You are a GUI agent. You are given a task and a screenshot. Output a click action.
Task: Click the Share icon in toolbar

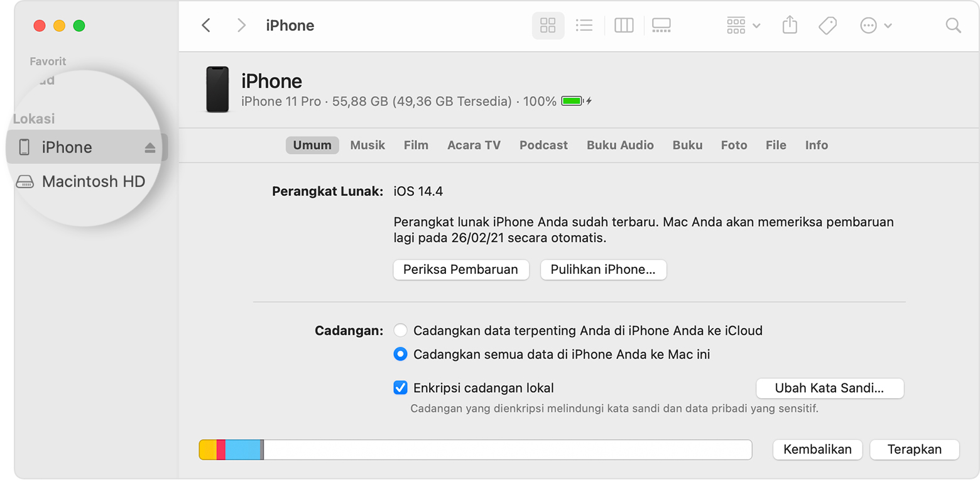pyautogui.click(x=790, y=26)
